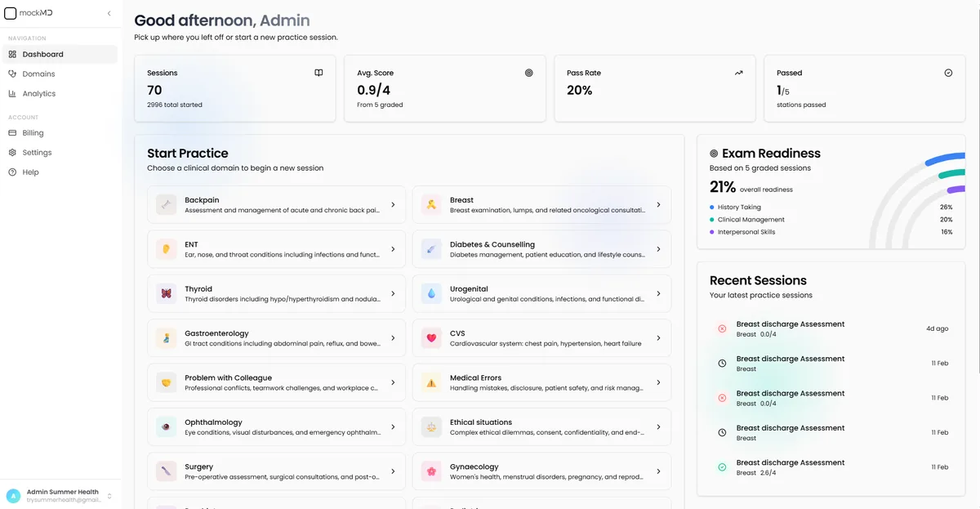
Task: Click the Avg. Score target icon
Action: point(528,73)
